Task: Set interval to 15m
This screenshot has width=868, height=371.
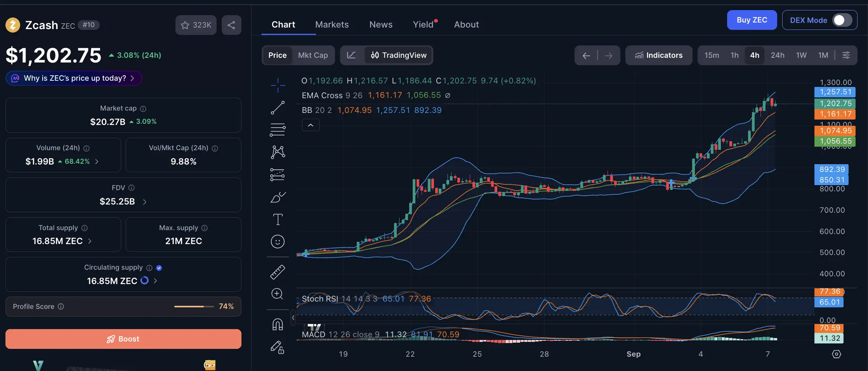Action: [x=712, y=55]
